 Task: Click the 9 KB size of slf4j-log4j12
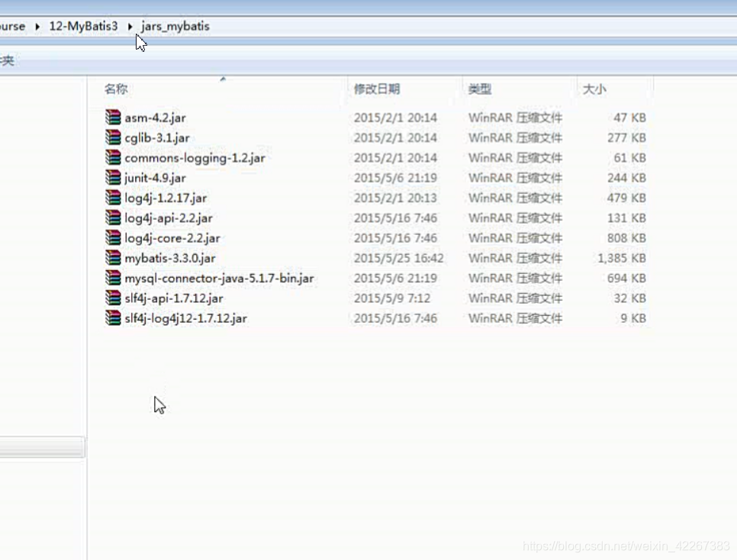tap(633, 318)
